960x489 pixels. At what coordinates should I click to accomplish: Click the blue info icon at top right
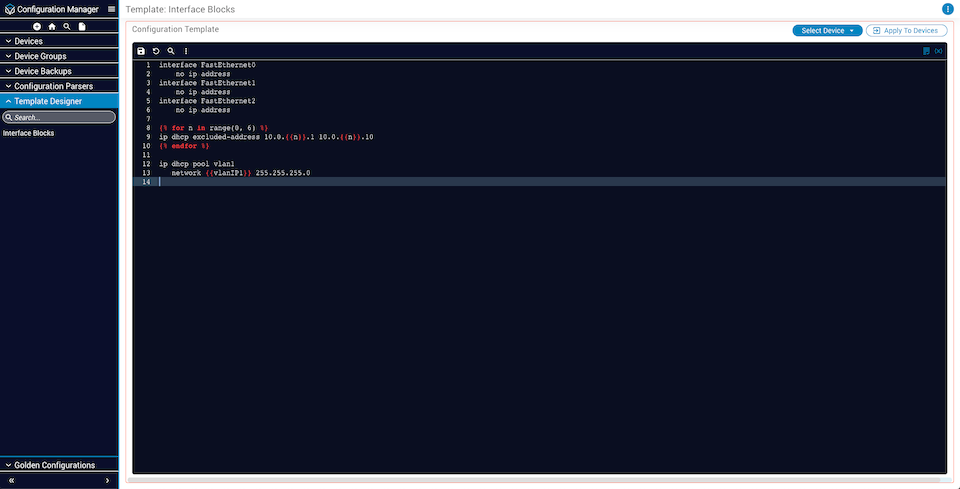(x=948, y=9)
